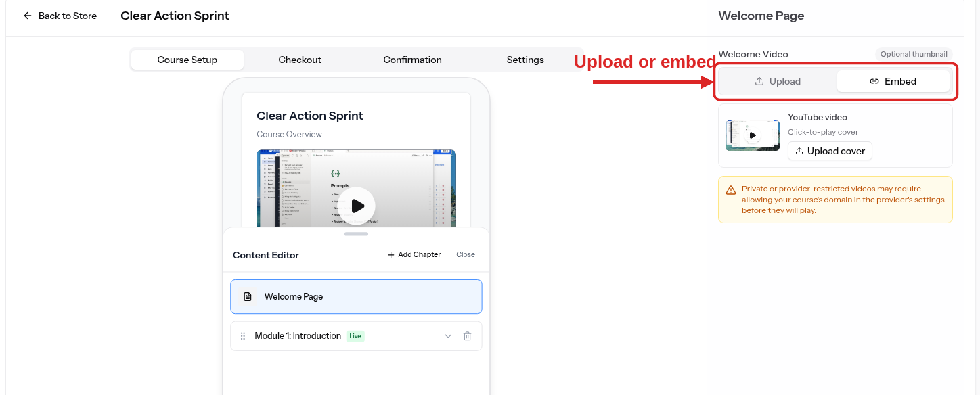The width and height of the screenshot is (980, 395).
Task: Click the Optional thumbnail badge
Action: coord(914,54)
